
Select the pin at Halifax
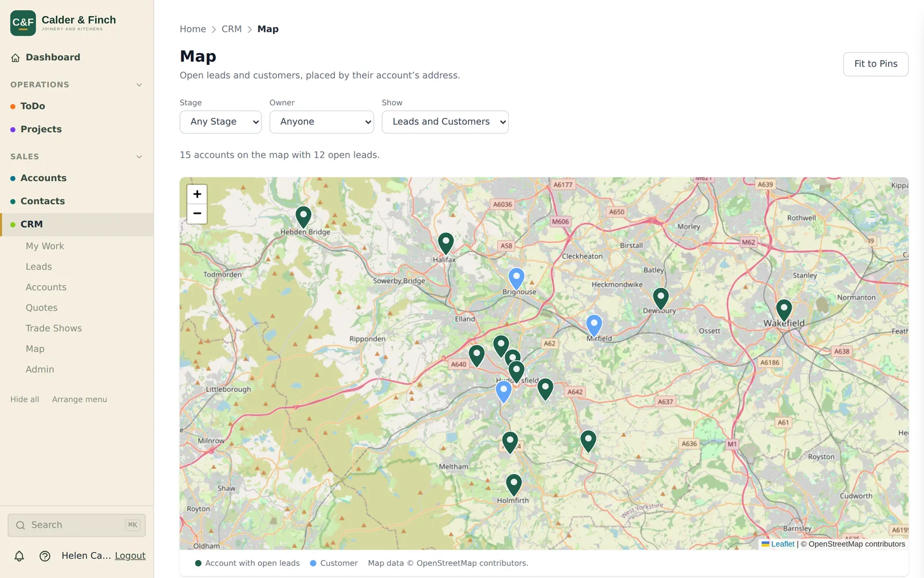click(446, 244)
